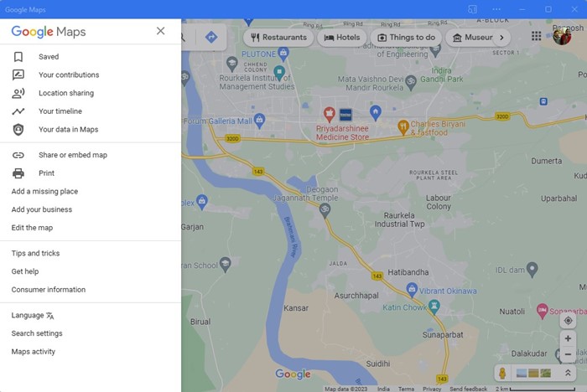Click the India link in map footer
This screenshot has width=587, height=392.
coord(383,389)
